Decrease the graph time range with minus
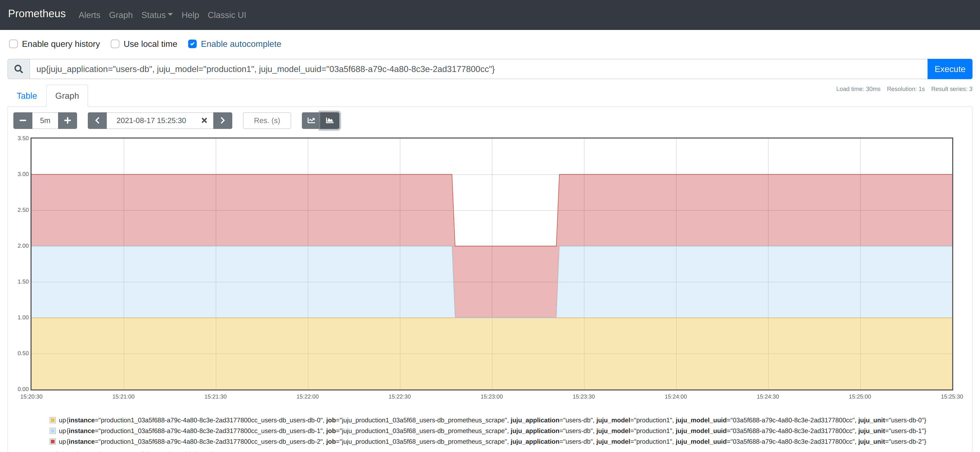The height and width of the screenshot is (452, 980). (23, 121)
